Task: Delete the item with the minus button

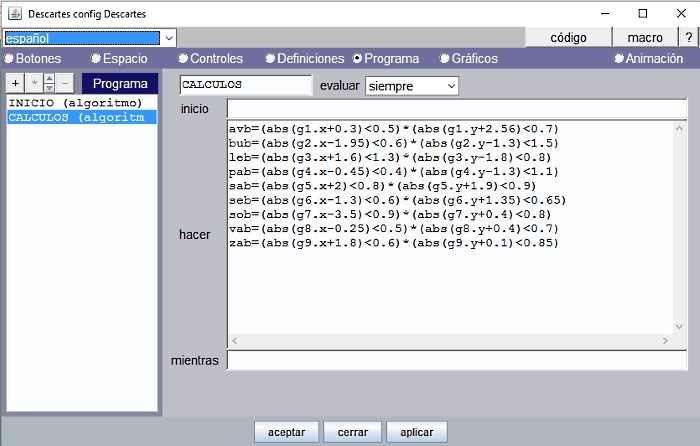Action: (x=65, y=83)
